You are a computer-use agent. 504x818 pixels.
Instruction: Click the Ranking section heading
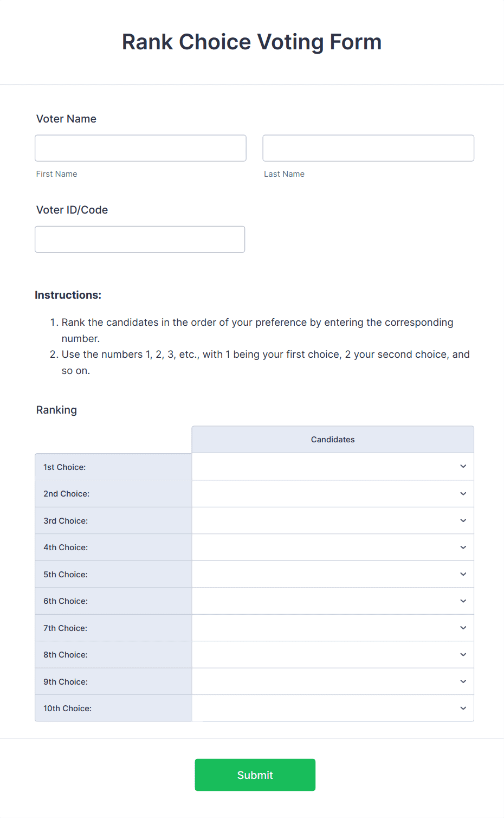coord(56,410)
